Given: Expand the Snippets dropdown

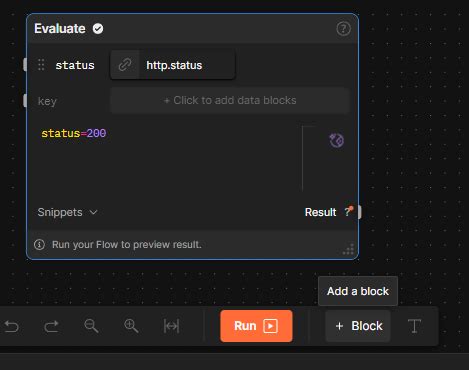Looking at the screenshot, I should coord(67,212).
